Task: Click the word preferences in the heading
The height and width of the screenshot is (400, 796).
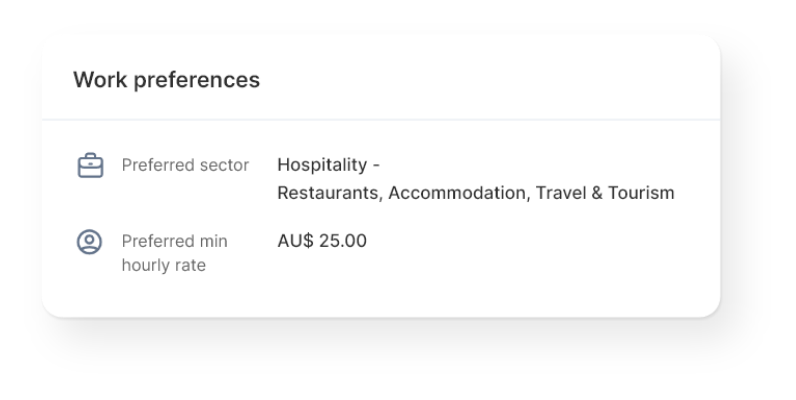Action: tap(196, 81)
